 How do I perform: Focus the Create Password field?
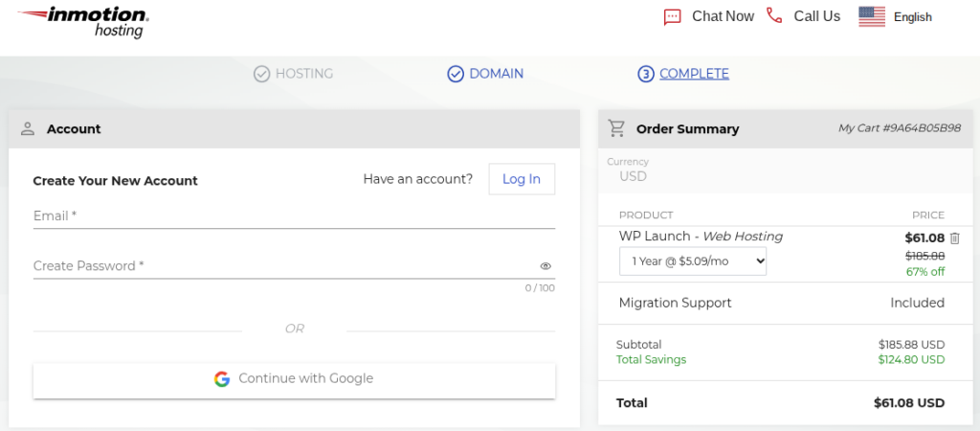tap(294, 266)
